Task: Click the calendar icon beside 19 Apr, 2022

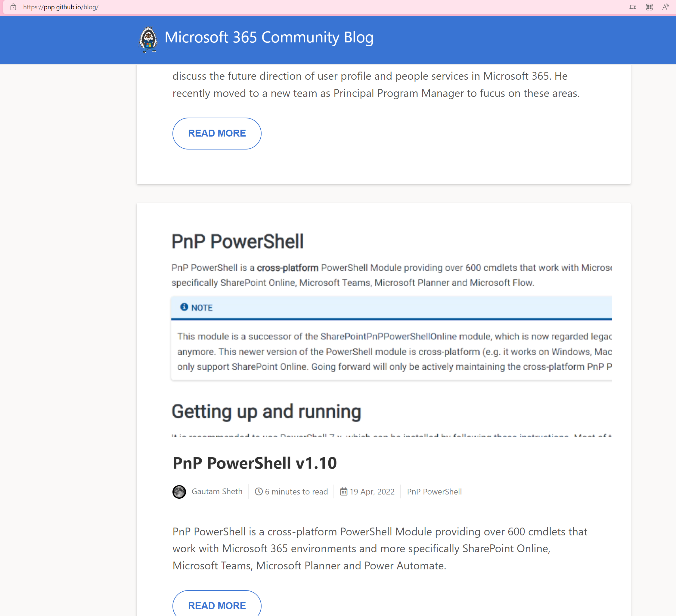Action: [x=344, y=491]
